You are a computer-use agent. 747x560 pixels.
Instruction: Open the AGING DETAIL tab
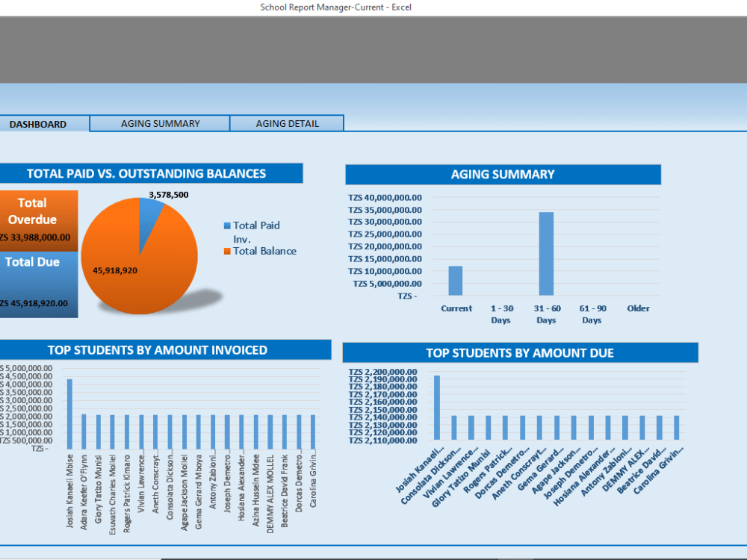287,123
